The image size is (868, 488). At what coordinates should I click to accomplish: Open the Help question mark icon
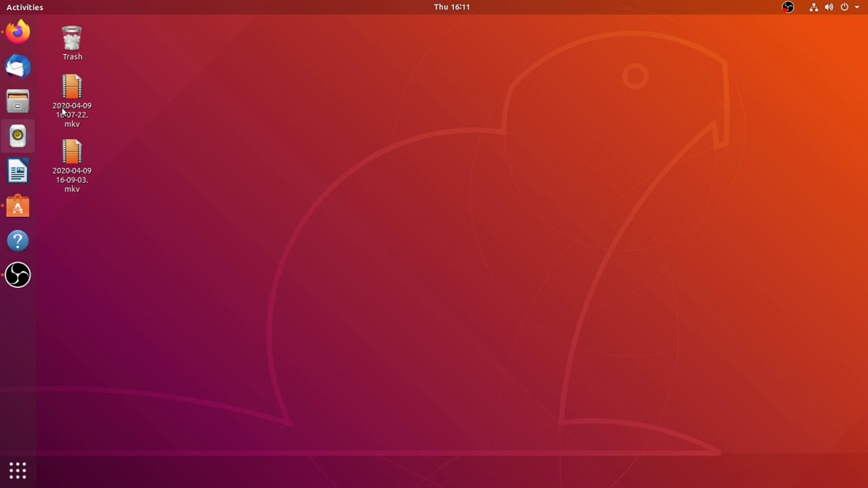coord(18,241)
